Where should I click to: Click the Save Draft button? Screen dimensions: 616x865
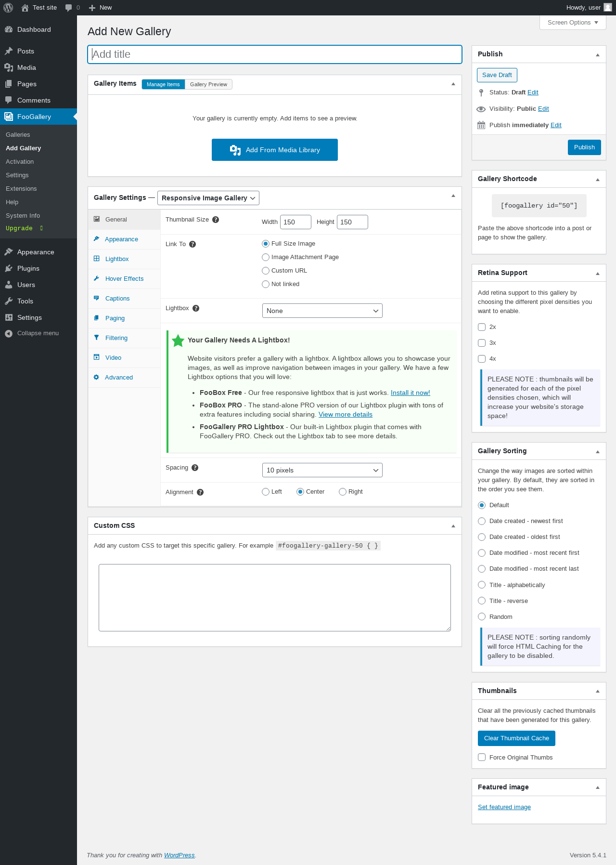(497, 75)
